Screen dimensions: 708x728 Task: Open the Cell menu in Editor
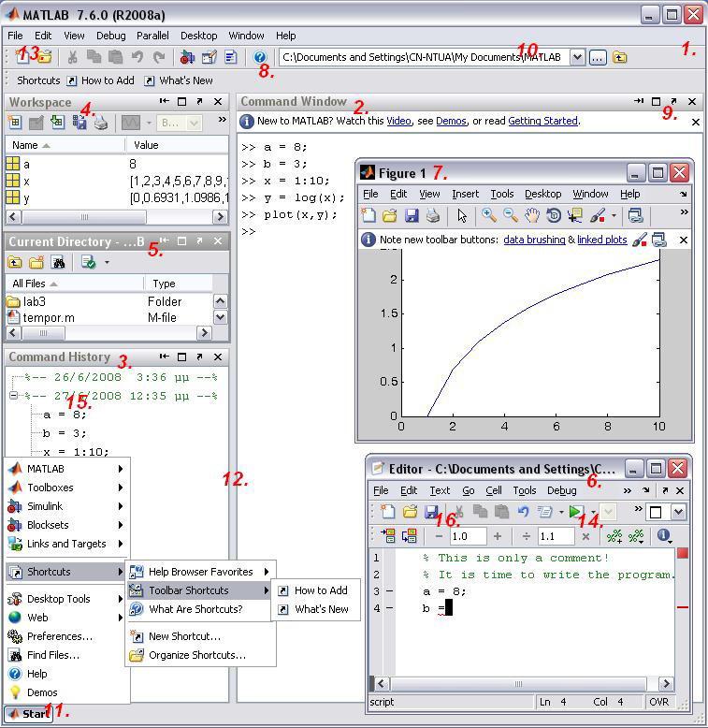tap(494, 490)
